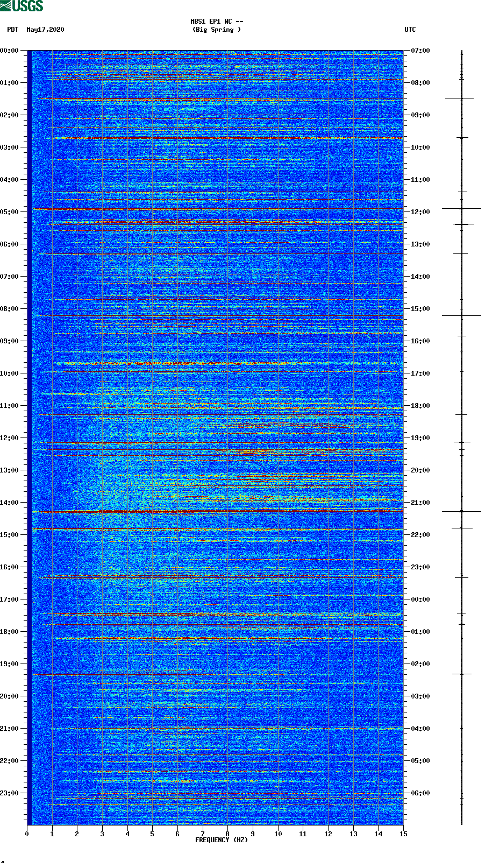Click the 05:00 PDT time label

[10, 212]
